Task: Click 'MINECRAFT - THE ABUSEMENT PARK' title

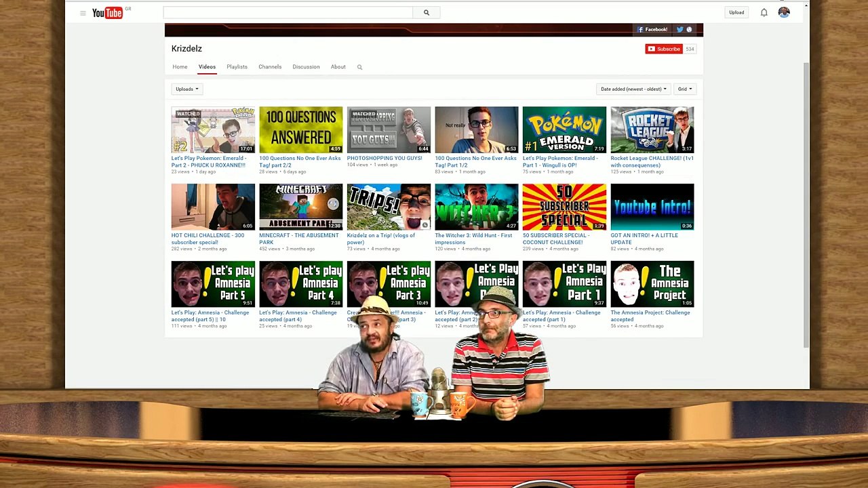Action: click(299, 239)
